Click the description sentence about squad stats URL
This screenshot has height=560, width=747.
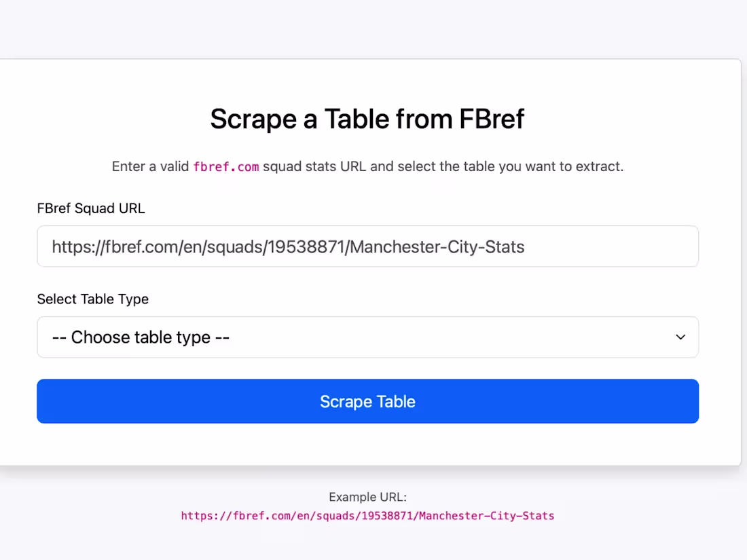tap(368, 167)
